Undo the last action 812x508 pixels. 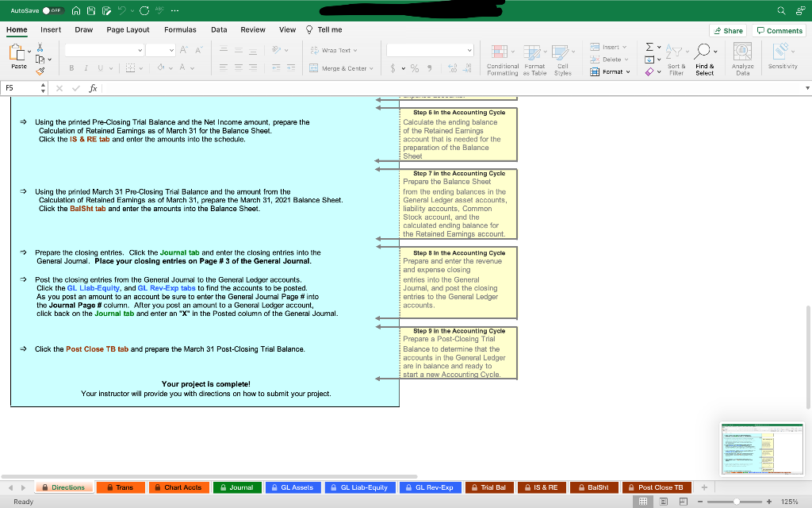coord(122,10)
